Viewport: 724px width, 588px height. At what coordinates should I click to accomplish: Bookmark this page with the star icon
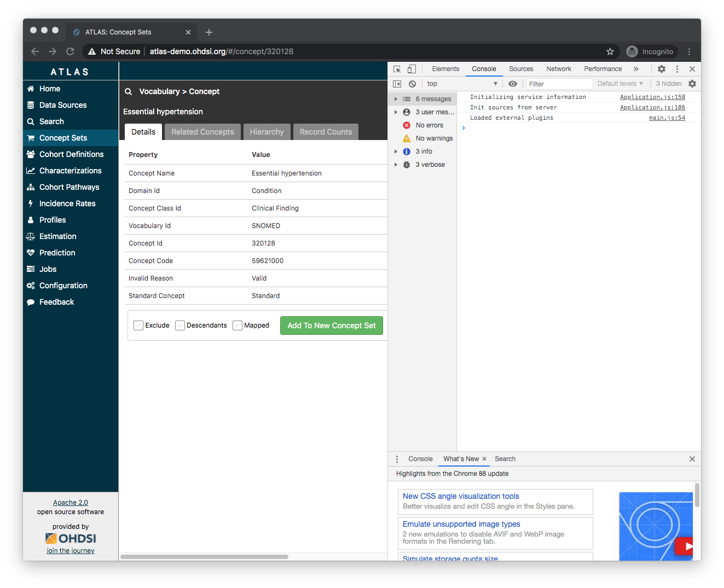[x=610, y=51]
